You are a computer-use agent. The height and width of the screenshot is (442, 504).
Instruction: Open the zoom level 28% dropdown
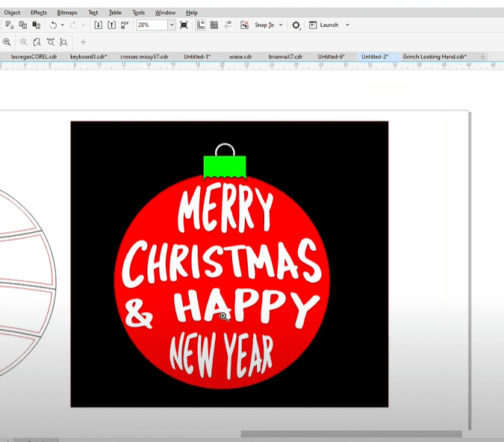tap(172, 25)
